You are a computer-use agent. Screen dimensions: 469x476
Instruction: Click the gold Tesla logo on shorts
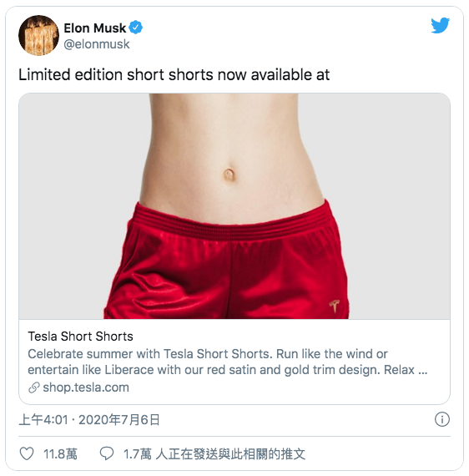pos(335,306)
